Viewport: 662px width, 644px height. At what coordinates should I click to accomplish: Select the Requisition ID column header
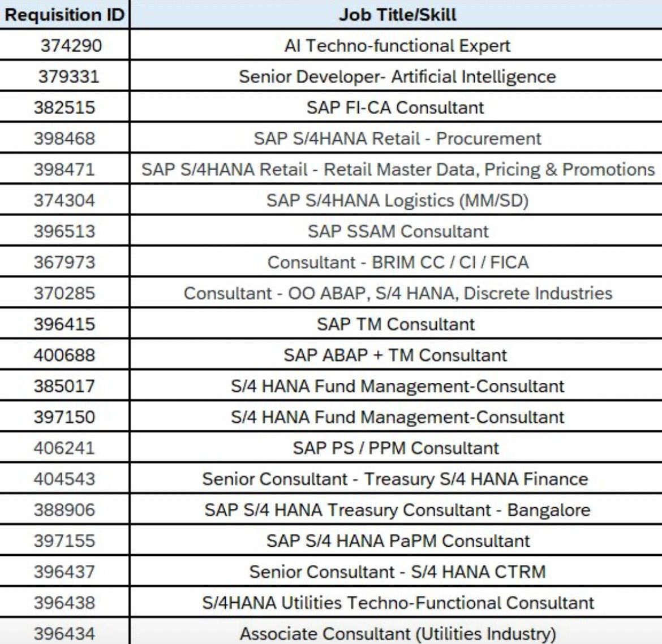pos(64,14)
